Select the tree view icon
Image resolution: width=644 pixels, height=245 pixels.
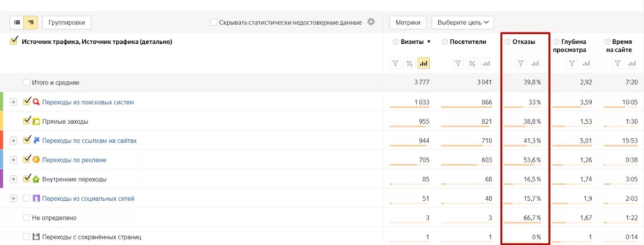31,23
